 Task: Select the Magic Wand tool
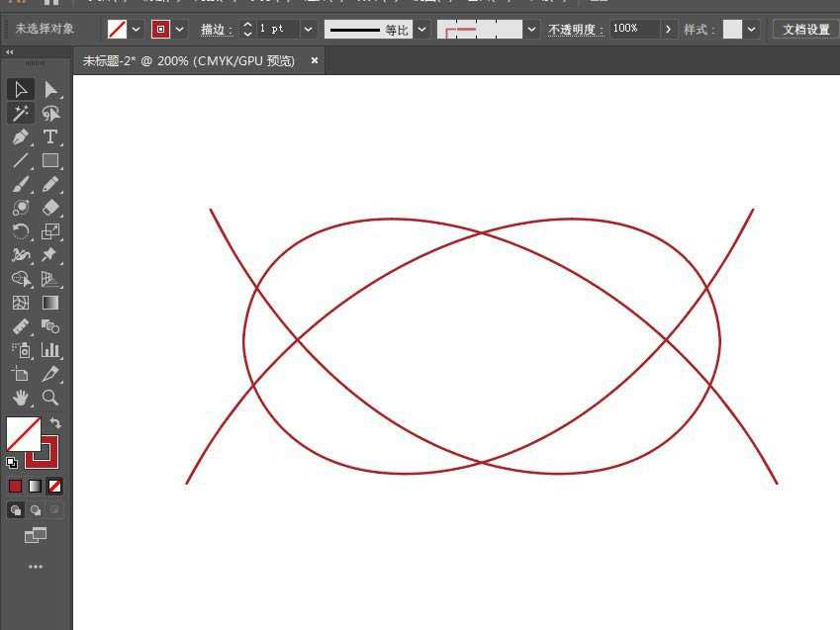[x=22, y=113]
